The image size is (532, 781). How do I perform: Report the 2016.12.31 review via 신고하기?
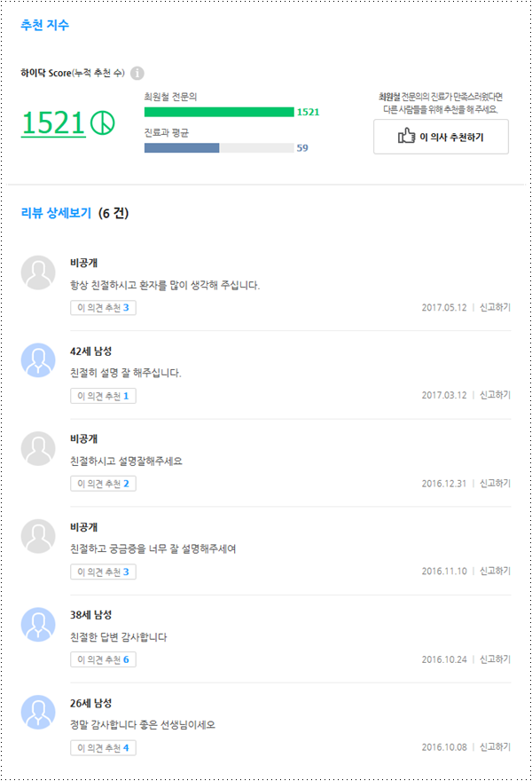point(495,484)
